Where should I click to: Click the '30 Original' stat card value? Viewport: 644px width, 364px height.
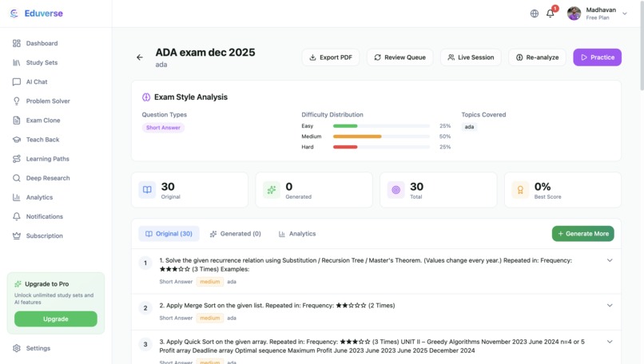coord(168,187)
